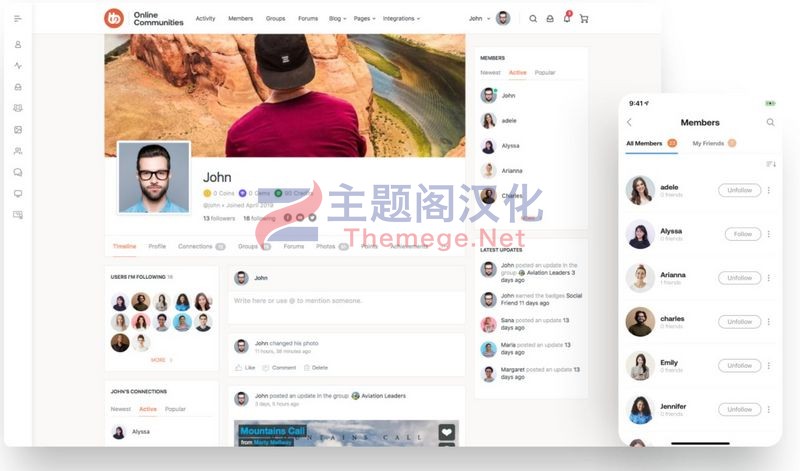Image resolution: width=800 pixels, height=471 pixels.
Task: Expand the Pages menu dropdown
Action: click(364, 18)
